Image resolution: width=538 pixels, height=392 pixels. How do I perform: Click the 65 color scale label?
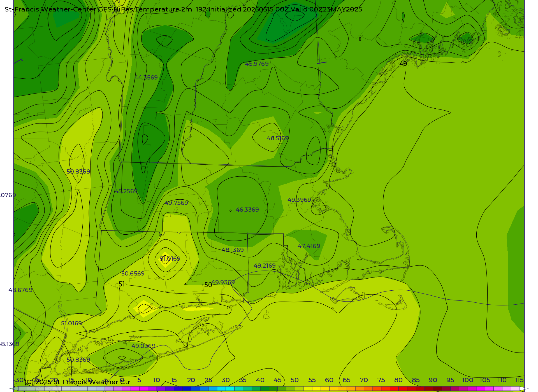pyautogui.click(x=347, y=380)
